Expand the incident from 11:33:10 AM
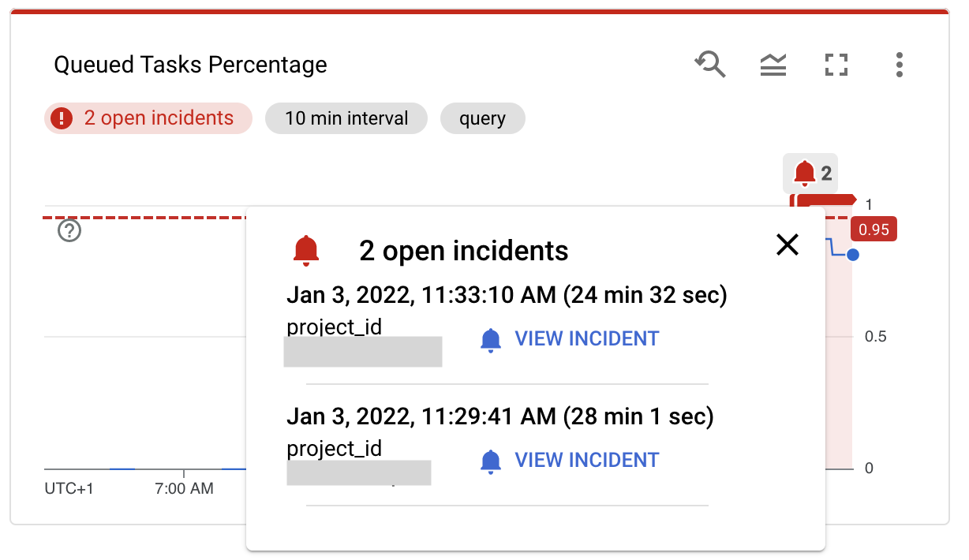 (507, 294)
